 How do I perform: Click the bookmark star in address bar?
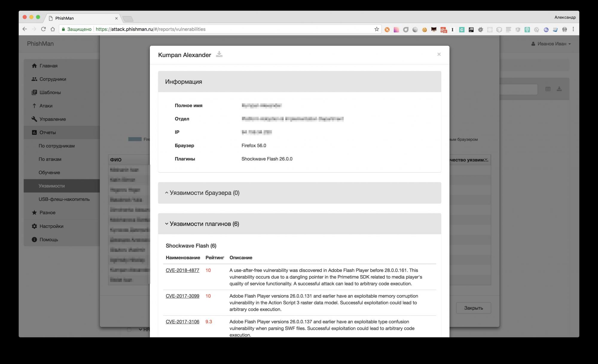[x=376, y=29]
